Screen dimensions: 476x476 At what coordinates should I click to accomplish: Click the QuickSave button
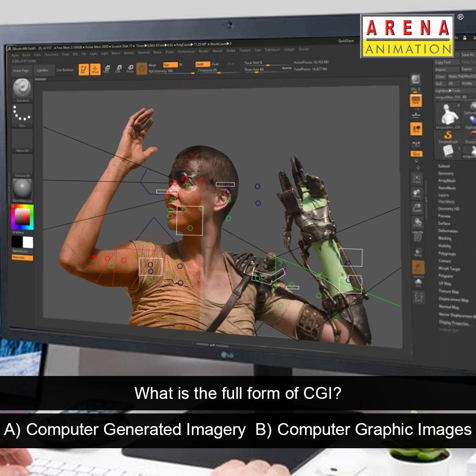click(x=346, y=41)
